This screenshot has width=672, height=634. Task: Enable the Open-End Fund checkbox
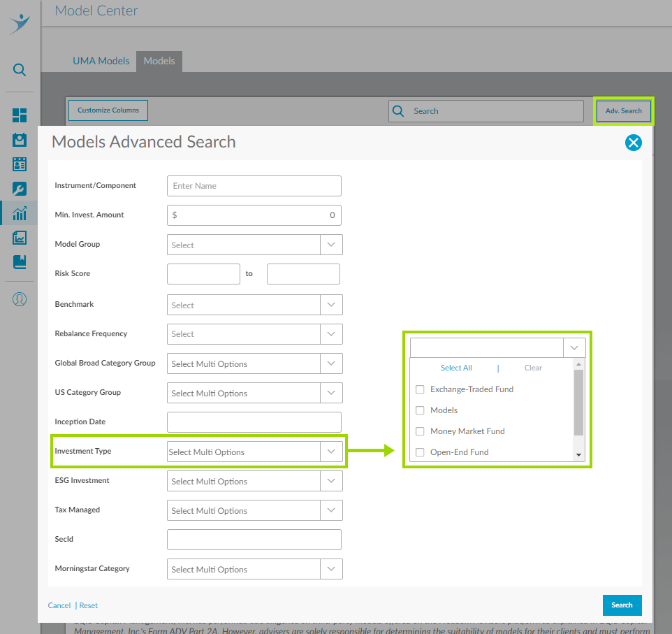tap(420, 452)
